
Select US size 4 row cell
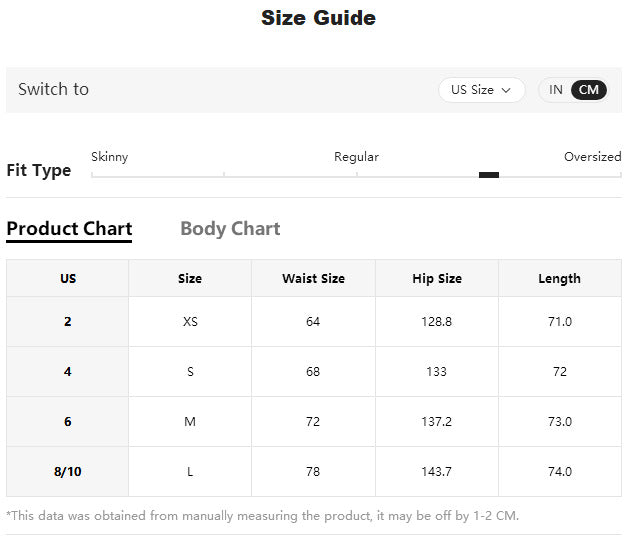(68, 372)
